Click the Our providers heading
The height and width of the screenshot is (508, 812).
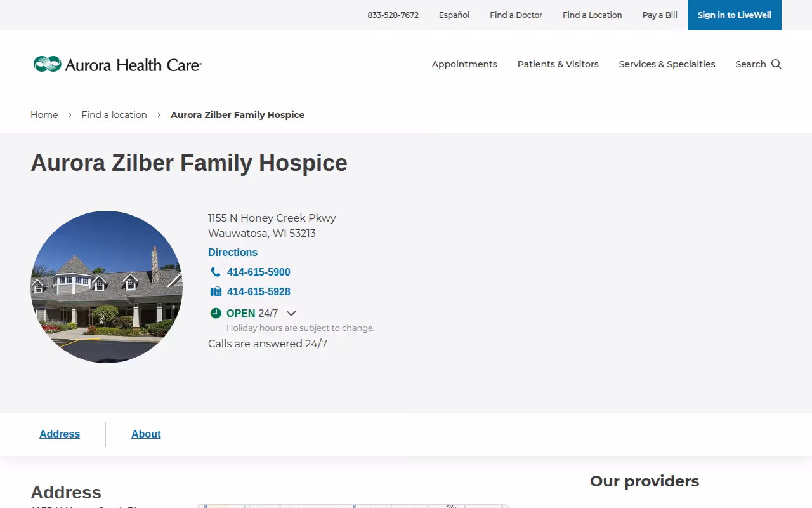[645, 481]
